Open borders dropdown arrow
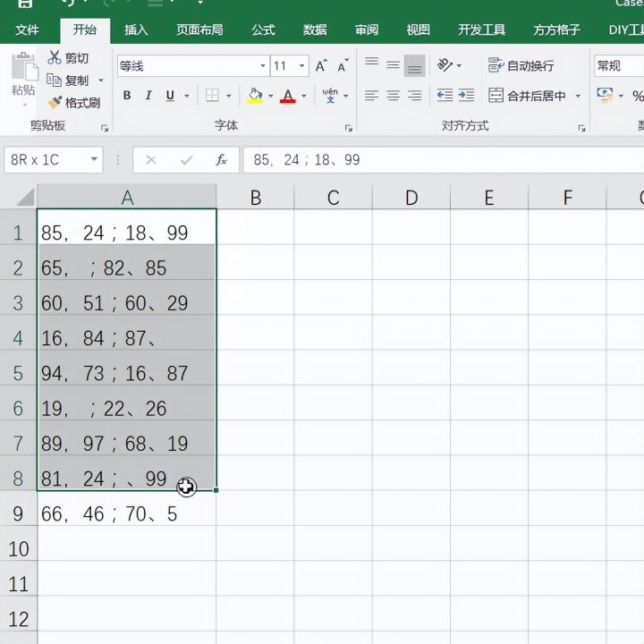Screen dimensions: 644x644 coord(229,96)
